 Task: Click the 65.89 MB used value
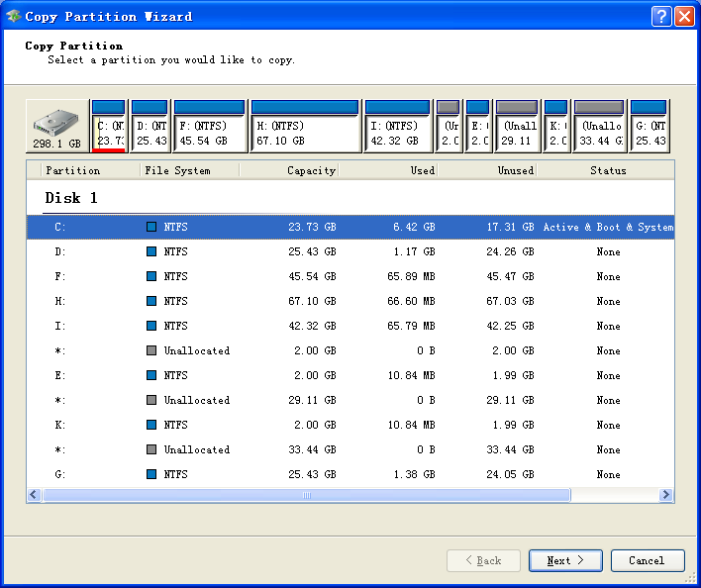point(411,276)
